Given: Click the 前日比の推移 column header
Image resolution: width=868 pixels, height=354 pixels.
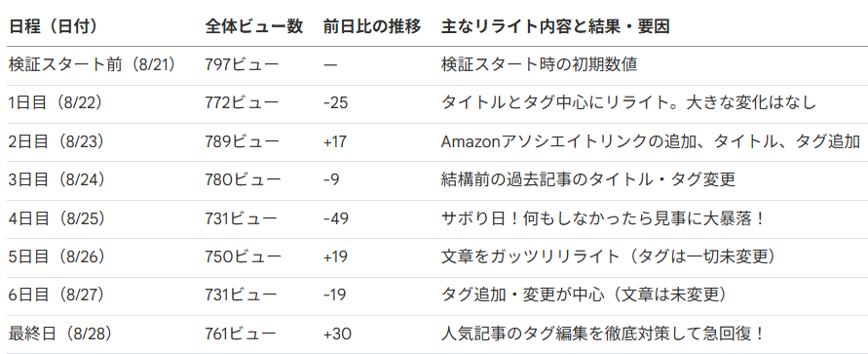Looking at the screenshot, I should tap(372, 26).
